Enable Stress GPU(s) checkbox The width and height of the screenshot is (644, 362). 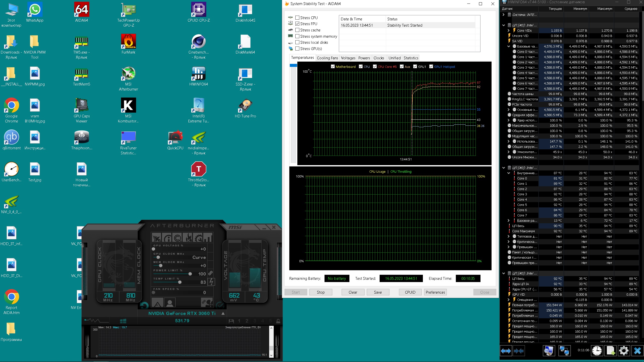click(x=297, y=49)
